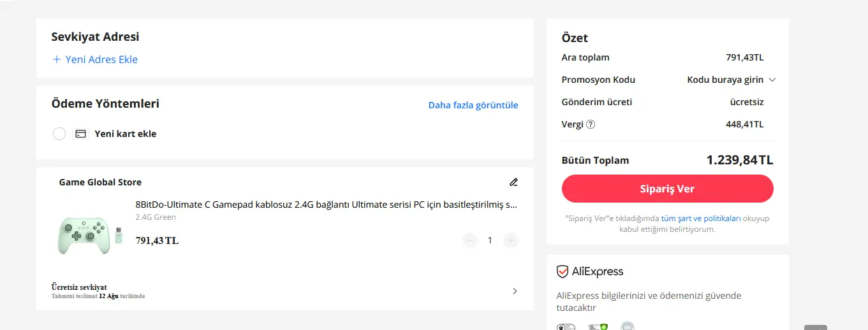Open Daha fazla görüntüle payment options
Screen dimensions: 868x330
[x=473, y=105]
